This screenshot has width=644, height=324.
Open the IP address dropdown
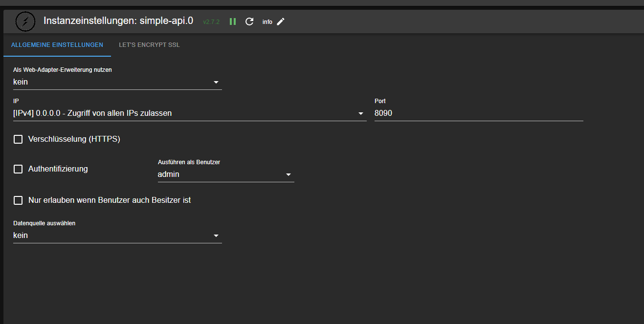[x=189, y=113]
